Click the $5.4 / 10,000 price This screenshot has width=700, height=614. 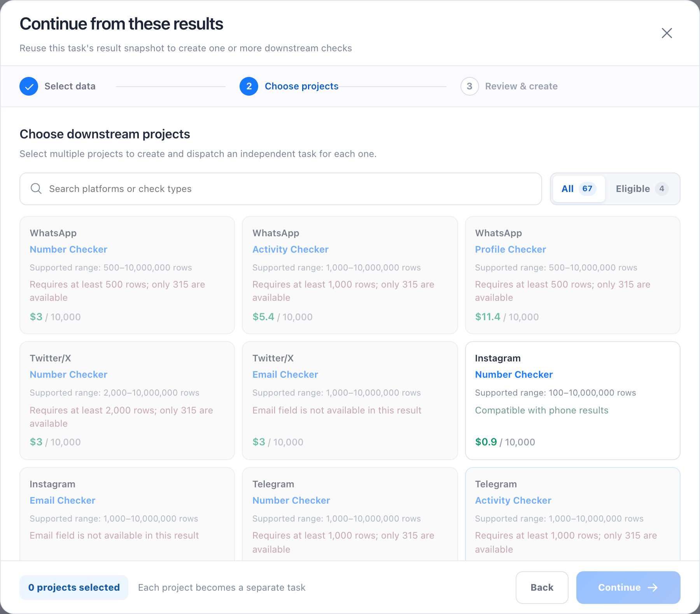point(282,317)
